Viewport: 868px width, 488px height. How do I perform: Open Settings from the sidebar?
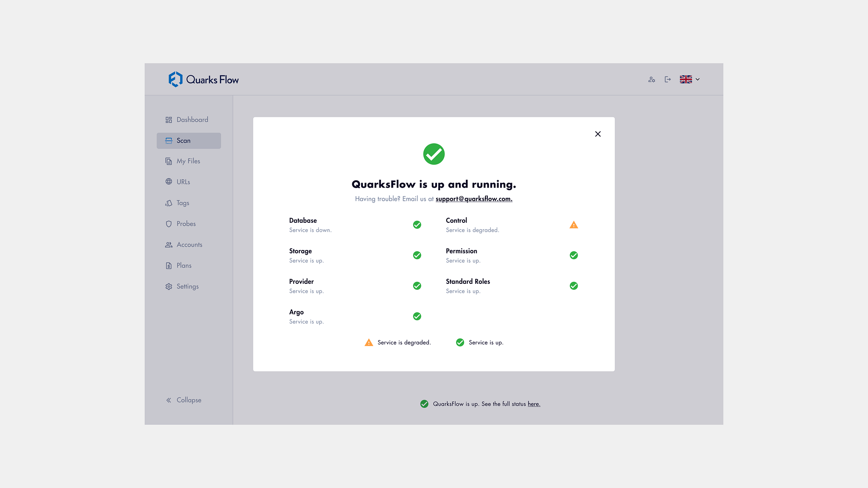coord(187,286)
